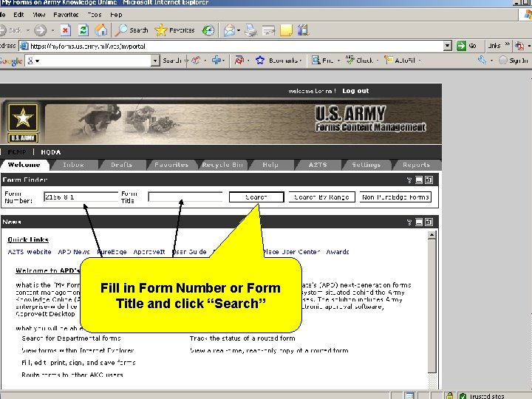The height and width of the screenshot is (399, 532).
Task: Click Search By Range button
Action: (321, 197)
